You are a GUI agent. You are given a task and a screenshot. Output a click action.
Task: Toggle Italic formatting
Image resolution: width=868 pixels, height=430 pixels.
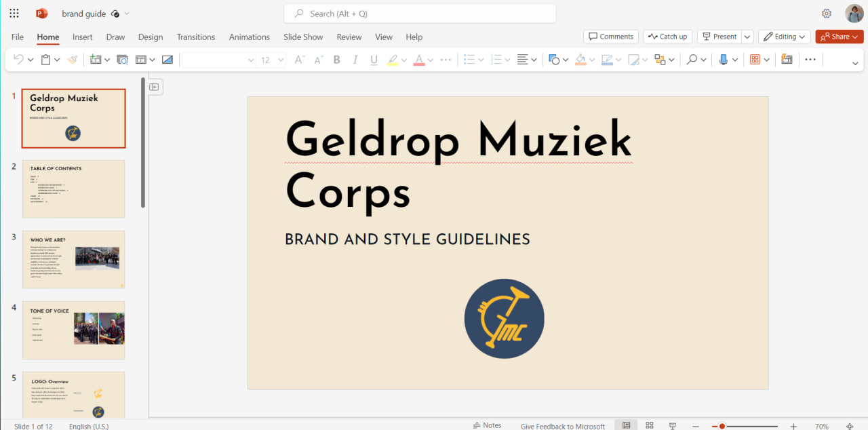(x=355, y=60)
